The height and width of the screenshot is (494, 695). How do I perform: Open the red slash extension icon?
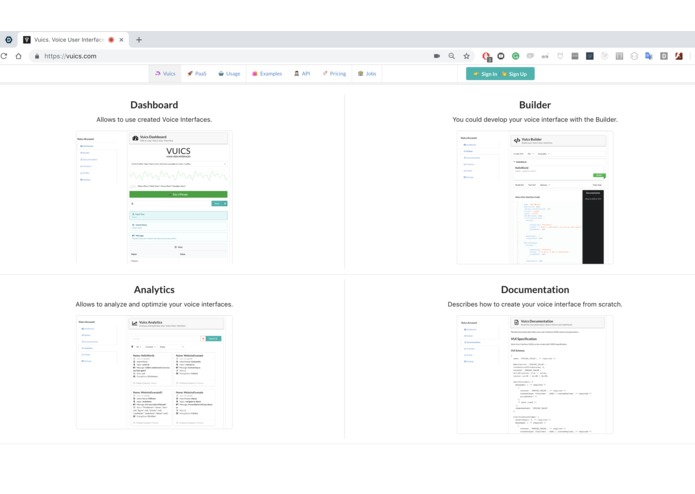(679, 56)
